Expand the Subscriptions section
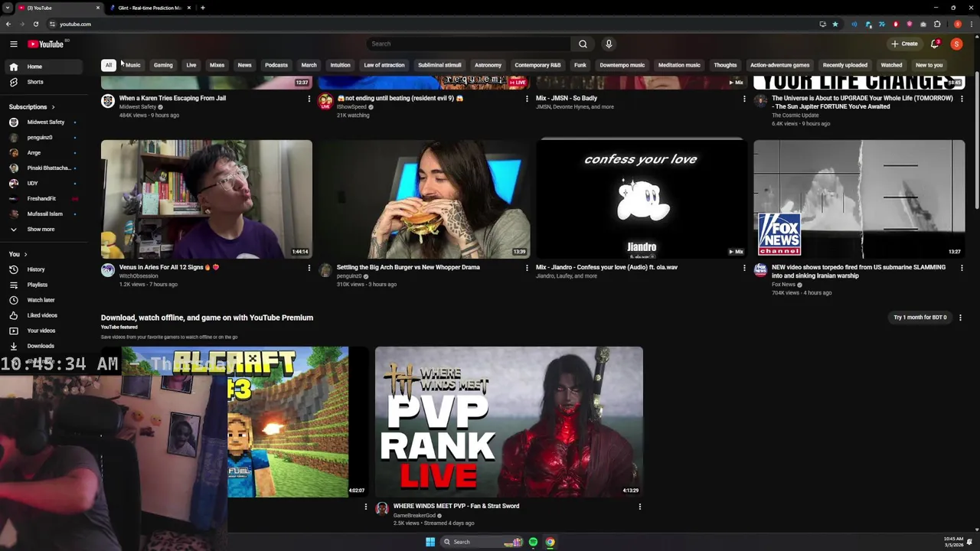Viewport: 980px width, 551px height. tap(31, 107)
